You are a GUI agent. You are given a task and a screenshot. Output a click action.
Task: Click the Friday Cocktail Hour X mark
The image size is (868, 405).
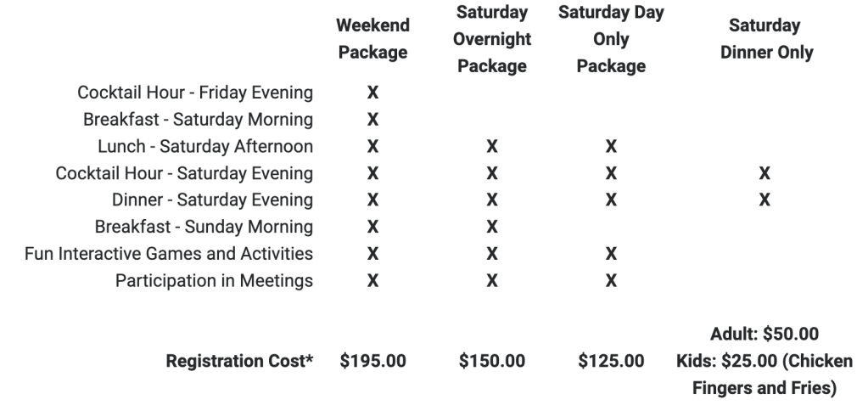coord(372,92)
